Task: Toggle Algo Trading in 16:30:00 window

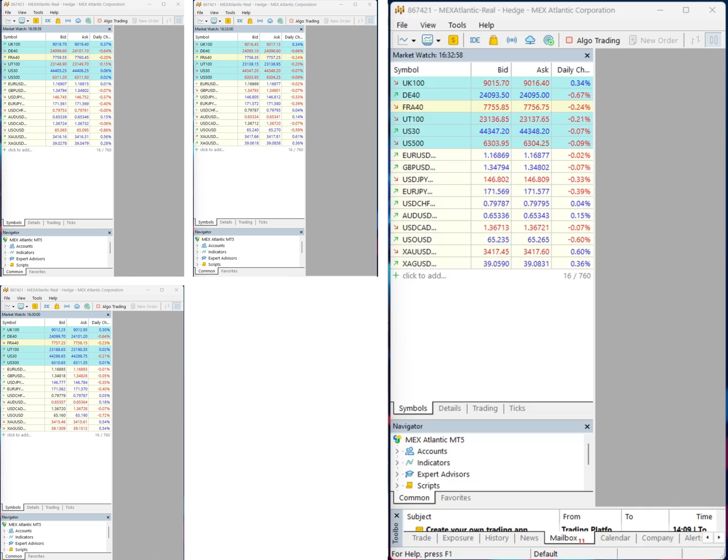Action: (111, 306)
